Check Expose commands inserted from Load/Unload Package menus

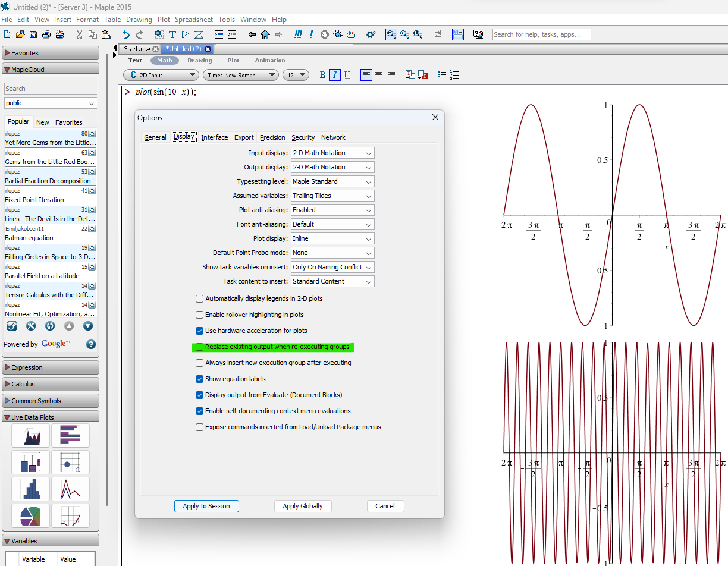[200, 427]
